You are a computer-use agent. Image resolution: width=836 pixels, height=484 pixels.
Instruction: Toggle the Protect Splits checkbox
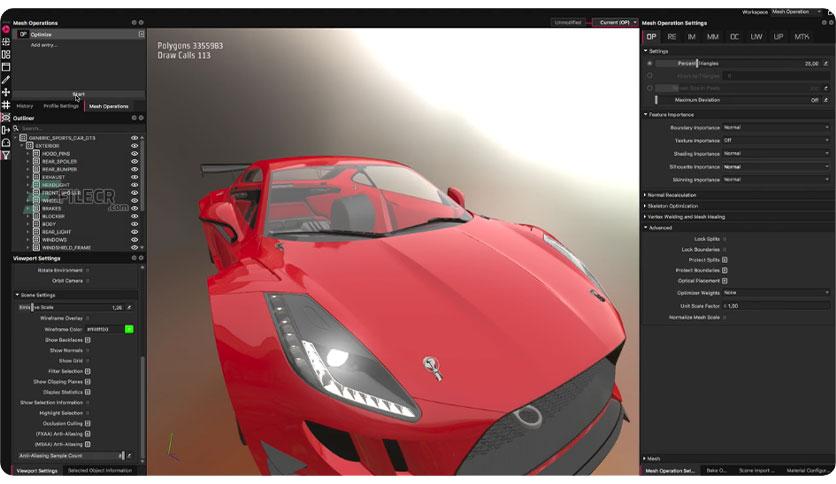click(725, 260)
